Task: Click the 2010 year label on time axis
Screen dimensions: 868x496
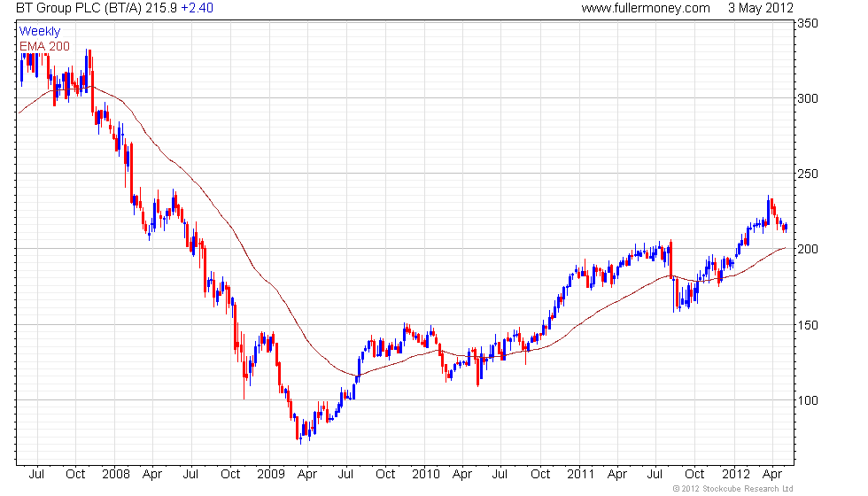Action: (426, 475)
